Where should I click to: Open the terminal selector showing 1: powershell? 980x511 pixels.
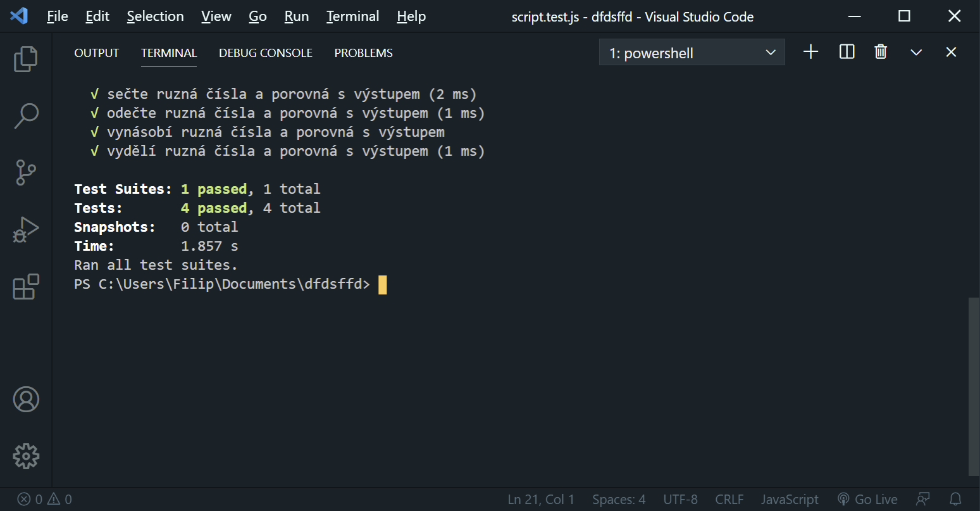point(692,52)
